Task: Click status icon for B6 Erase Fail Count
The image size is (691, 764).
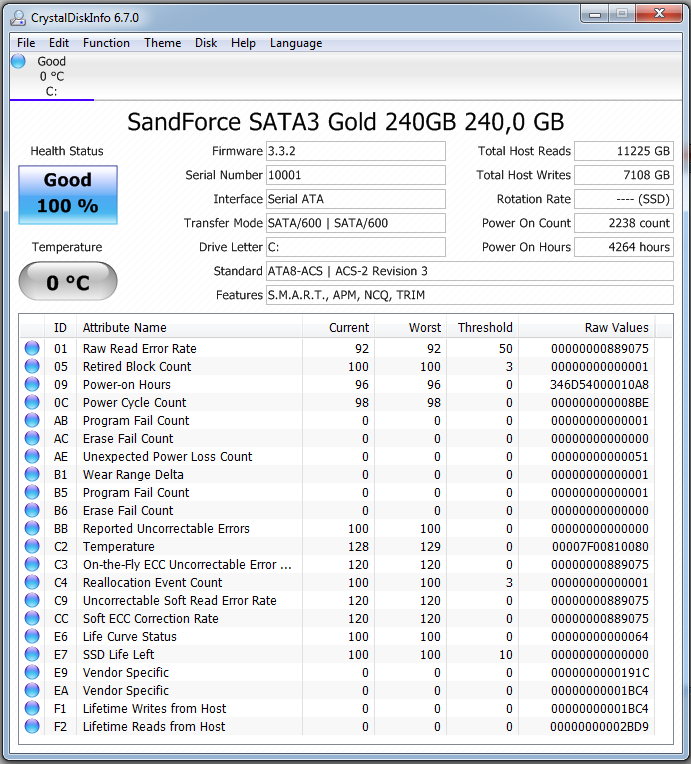Action: pos(32,511)
